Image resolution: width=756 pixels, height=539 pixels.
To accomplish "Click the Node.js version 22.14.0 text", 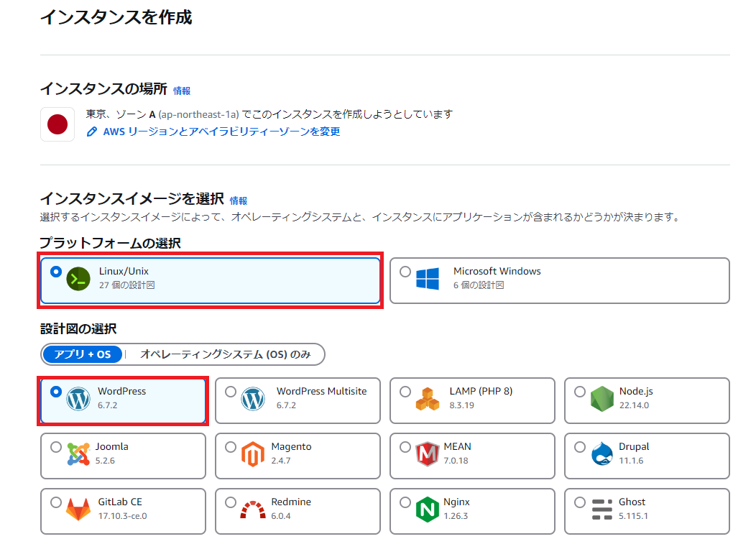I will (x=634, y=405).
